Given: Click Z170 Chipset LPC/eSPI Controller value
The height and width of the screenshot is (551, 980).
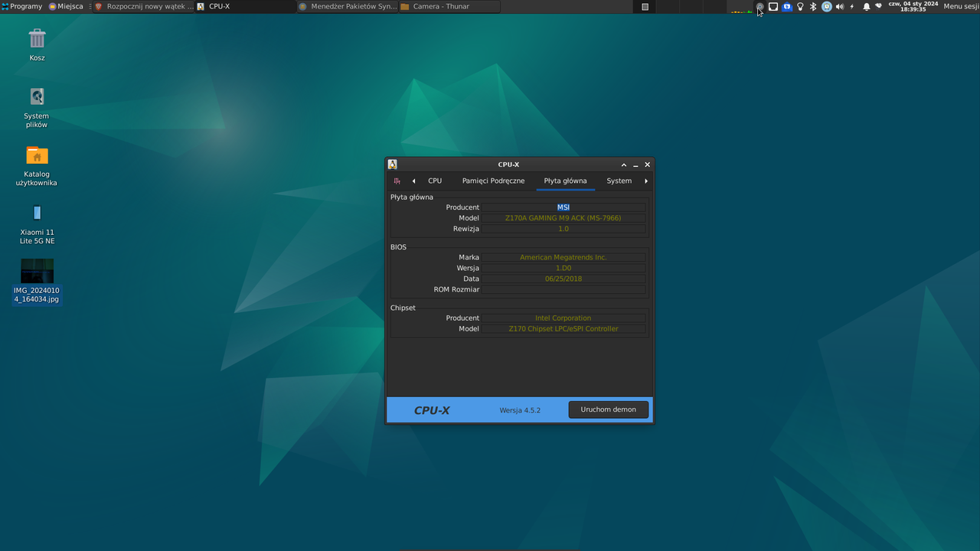Looking at the screenshot, I should (563, 328).
